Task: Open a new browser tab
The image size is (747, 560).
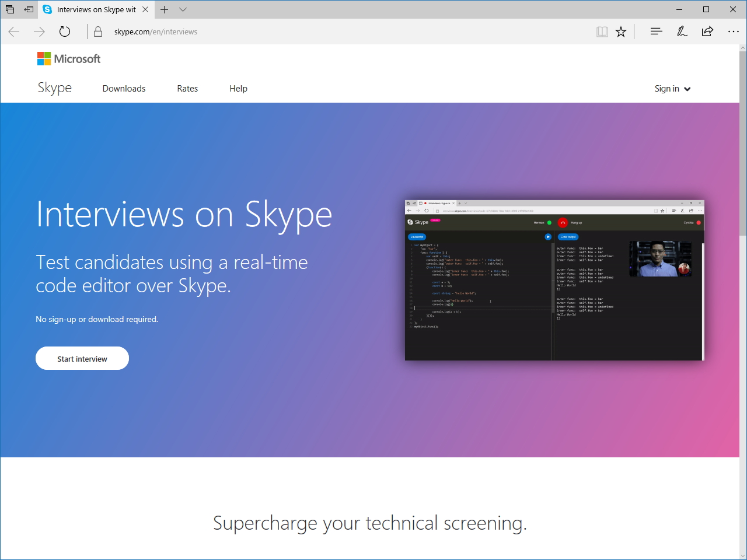Action: tap(164, 9)
